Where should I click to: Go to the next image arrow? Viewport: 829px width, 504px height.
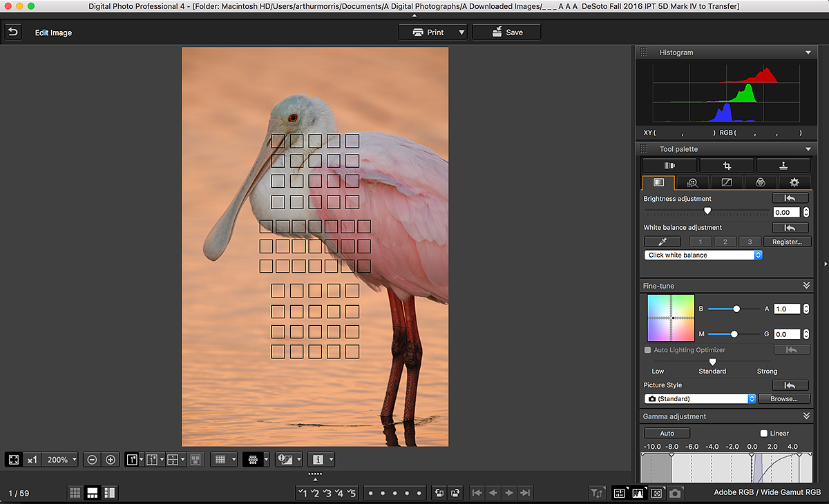tap(509, 493)
